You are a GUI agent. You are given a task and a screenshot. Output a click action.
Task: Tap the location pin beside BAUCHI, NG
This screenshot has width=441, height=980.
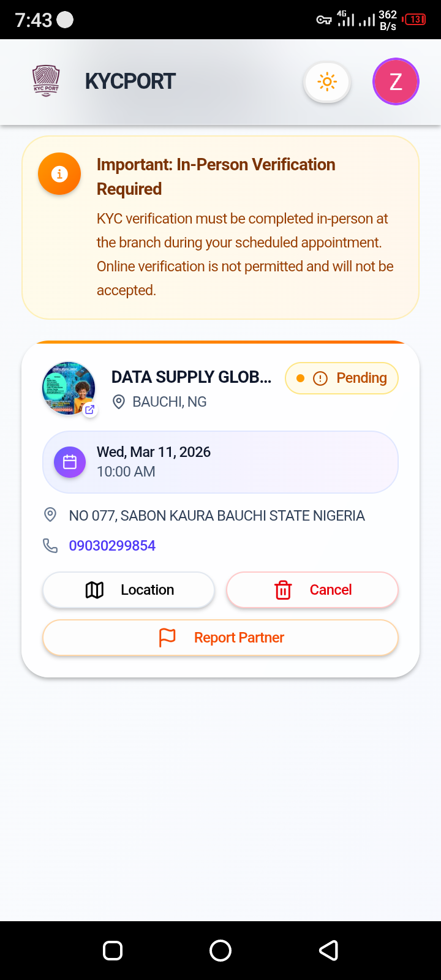point(119,402)
